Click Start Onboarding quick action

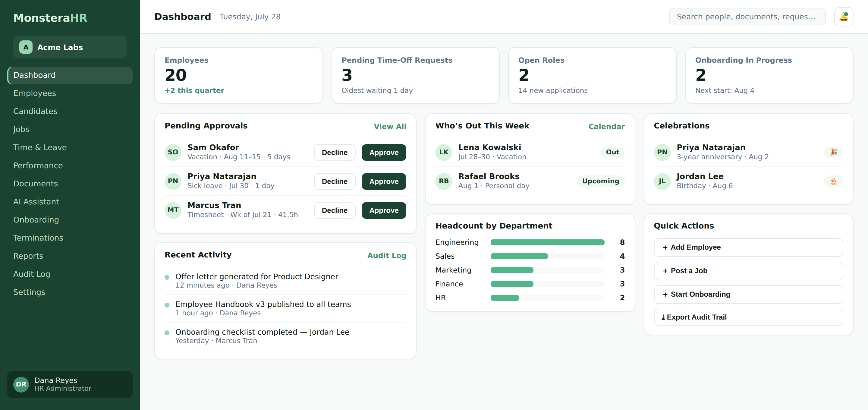[748, 294]
